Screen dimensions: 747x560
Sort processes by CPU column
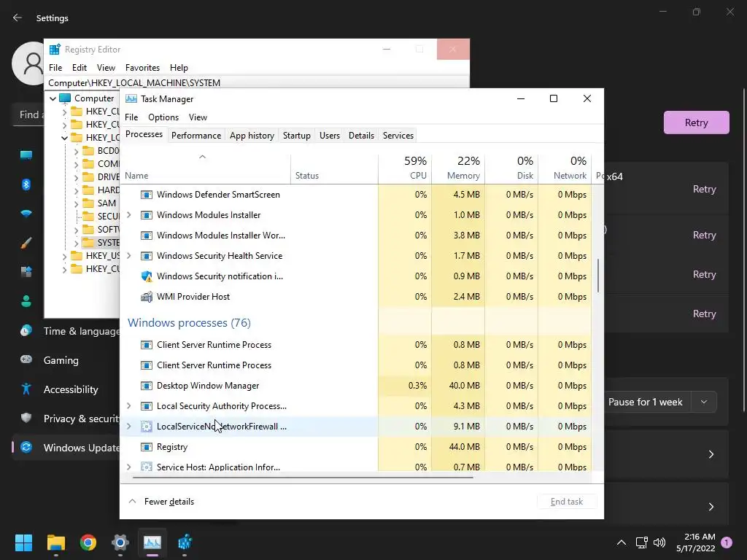[405, 168]
